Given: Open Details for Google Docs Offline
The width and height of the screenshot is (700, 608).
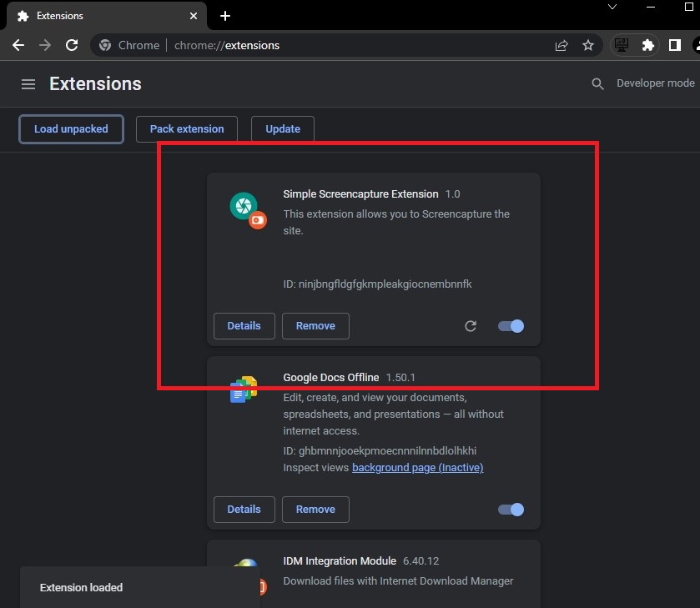Looking at the screenshot, I should point(244,510).
